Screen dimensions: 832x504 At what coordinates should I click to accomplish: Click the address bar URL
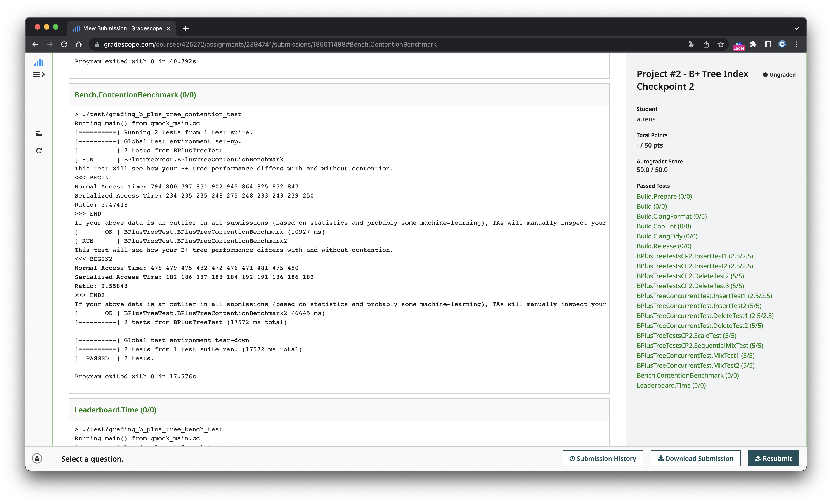[x=270, y=44]
